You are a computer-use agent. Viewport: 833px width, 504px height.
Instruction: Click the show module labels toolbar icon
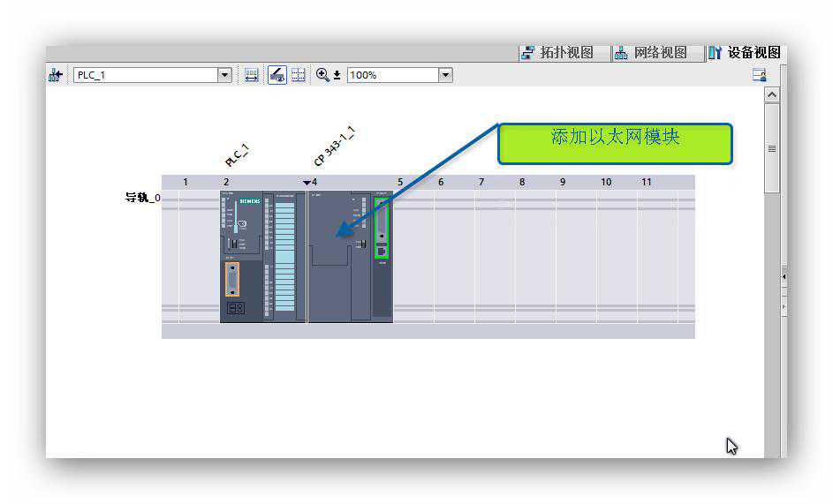(252, 75)
